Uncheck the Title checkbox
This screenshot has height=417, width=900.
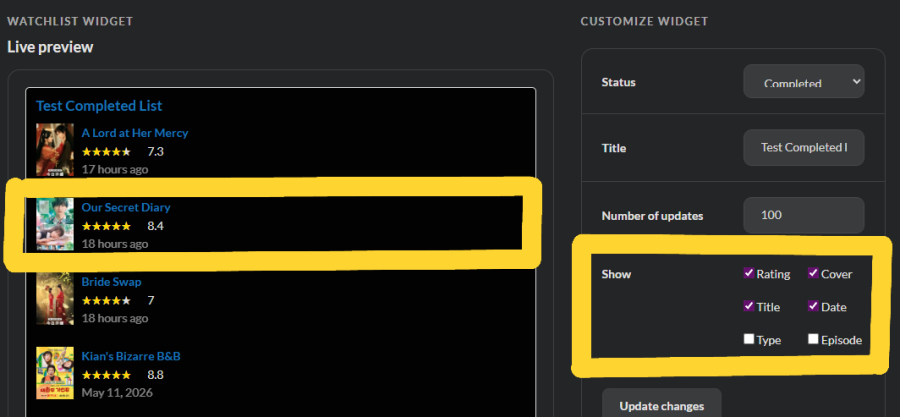pos(748,306)
